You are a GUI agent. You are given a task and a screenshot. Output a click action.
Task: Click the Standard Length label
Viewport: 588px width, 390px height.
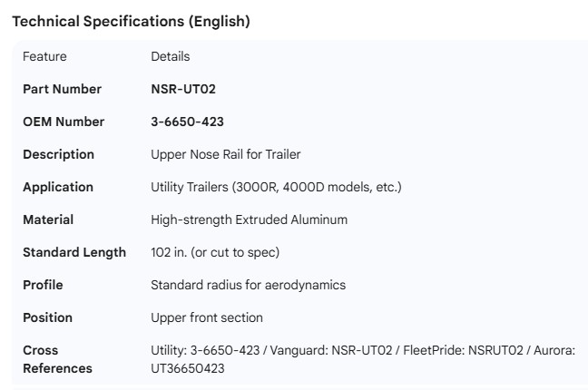[x=74, y=252]
